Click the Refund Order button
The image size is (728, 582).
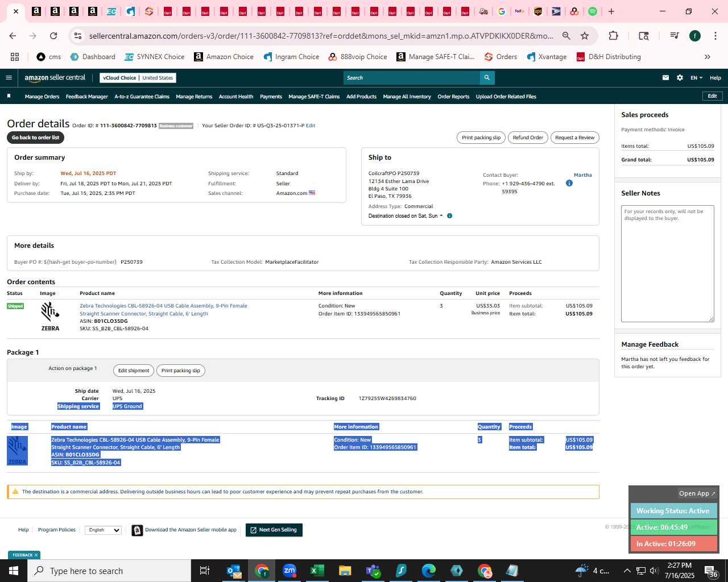pos(528,138)
